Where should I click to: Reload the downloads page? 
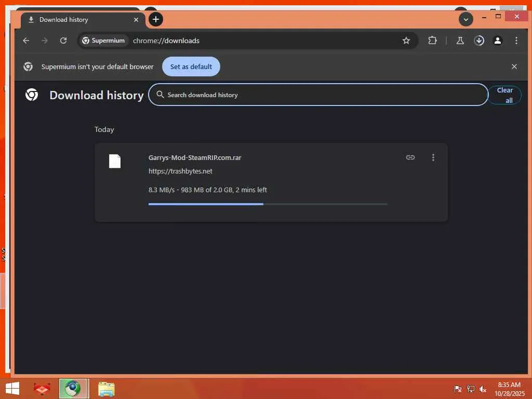coord(63,41)
